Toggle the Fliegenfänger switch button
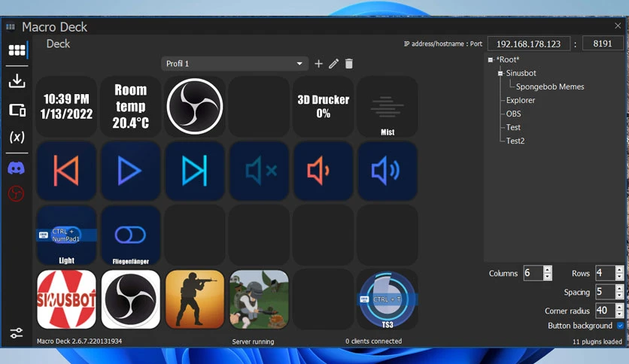Screen dimensions: 629x364 [x=130, y=235]
